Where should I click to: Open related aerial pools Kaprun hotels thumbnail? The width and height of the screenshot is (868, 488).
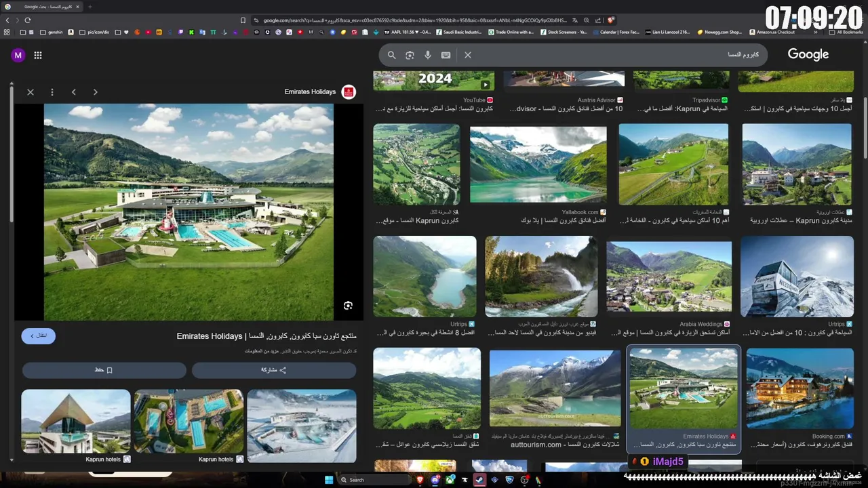189,421
